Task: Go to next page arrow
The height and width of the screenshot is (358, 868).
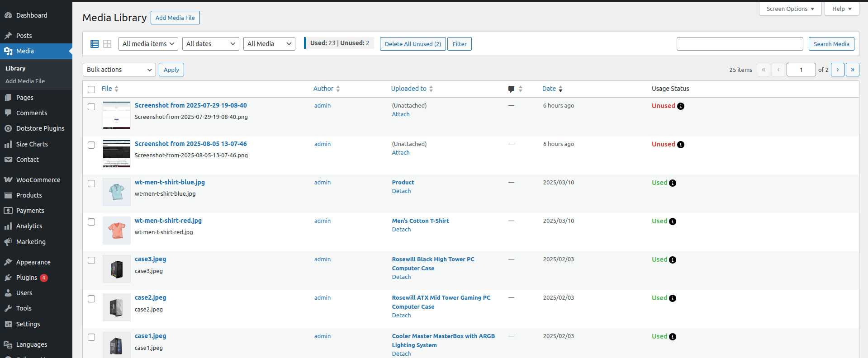Action: (x=837, y=70)
